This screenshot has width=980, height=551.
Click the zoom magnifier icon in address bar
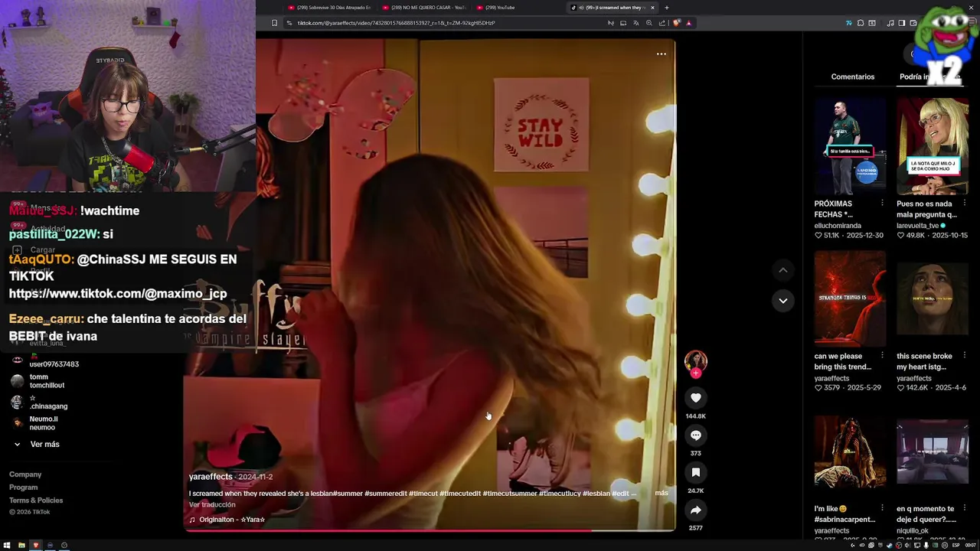649,23
